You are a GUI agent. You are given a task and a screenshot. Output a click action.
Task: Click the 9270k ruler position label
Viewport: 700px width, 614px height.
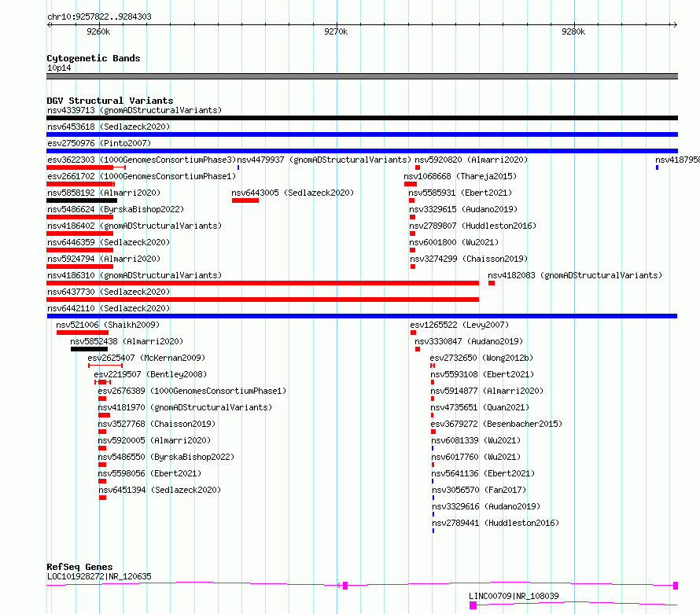(336, 31)
